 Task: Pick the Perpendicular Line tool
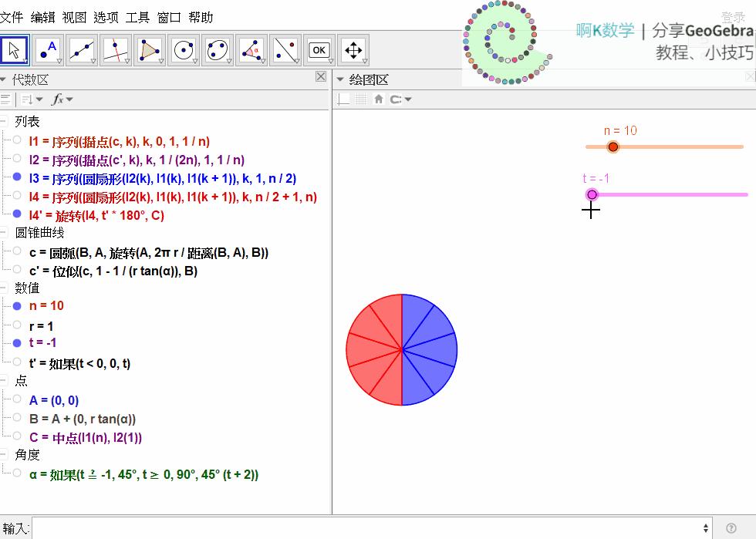point(116,50)
